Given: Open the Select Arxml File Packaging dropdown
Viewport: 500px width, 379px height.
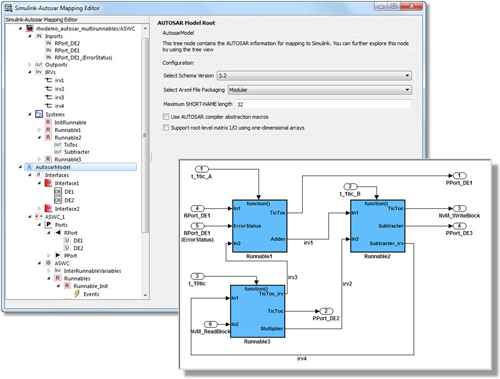Looking at the screenshot, I should click(x=320, y=90).
